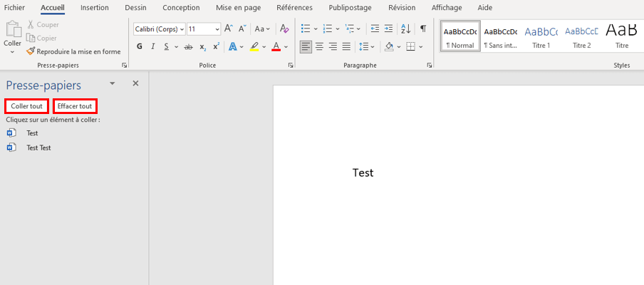Apply the Titre 2 style
The width and height of the screenshot is (644, 285).
tap(581, 36)
